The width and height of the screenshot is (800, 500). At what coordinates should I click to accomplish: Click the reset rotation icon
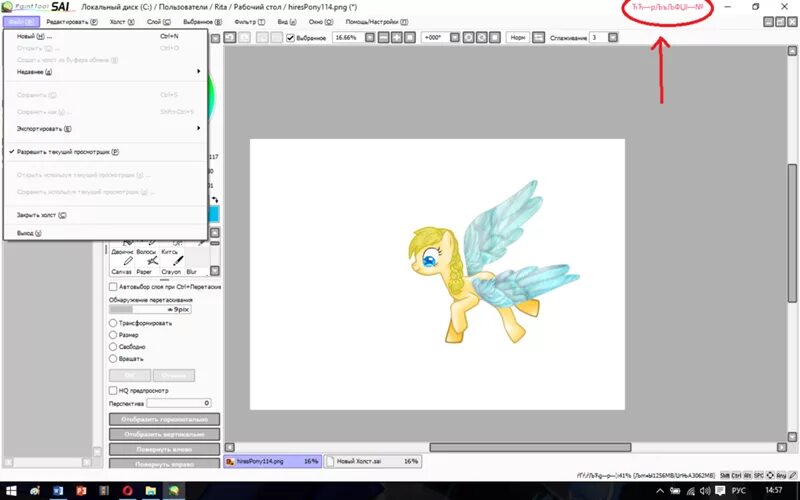[x=495, y=38]
